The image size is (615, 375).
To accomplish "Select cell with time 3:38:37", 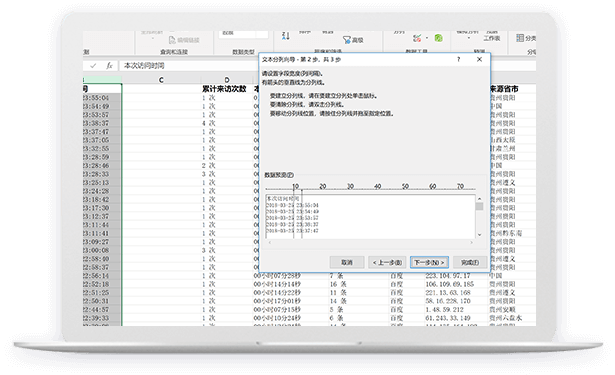I will point(102,123).
